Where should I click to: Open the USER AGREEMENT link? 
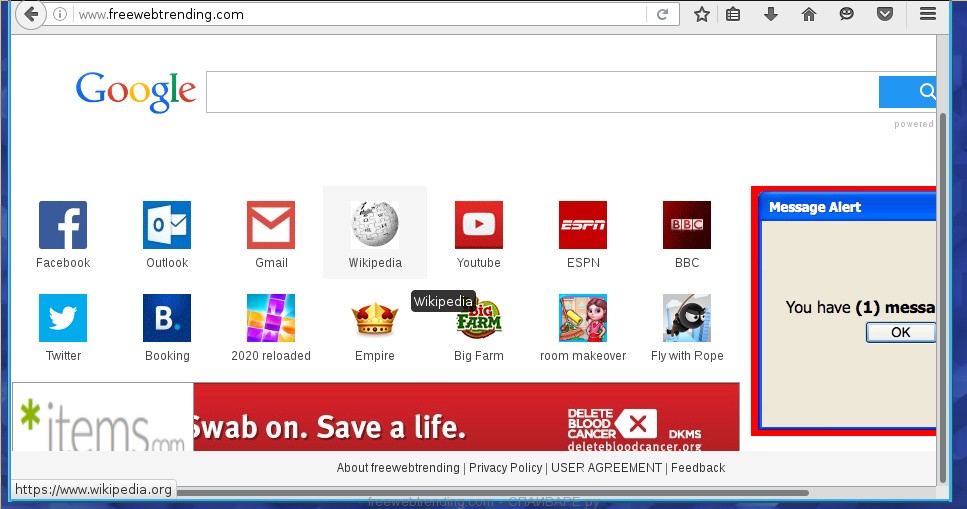pyautogui.click(x=606, y=468)
